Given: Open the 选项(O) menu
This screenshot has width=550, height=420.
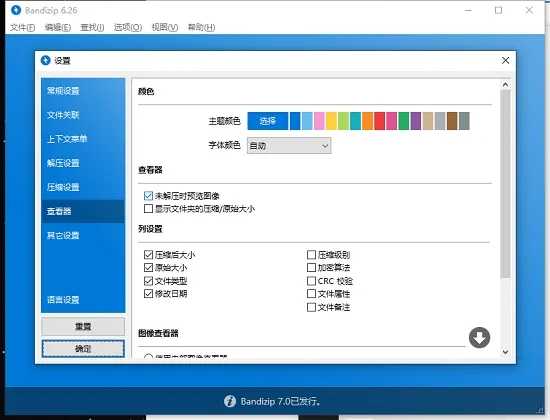Looking at the screenshot, I should [128, 27].
